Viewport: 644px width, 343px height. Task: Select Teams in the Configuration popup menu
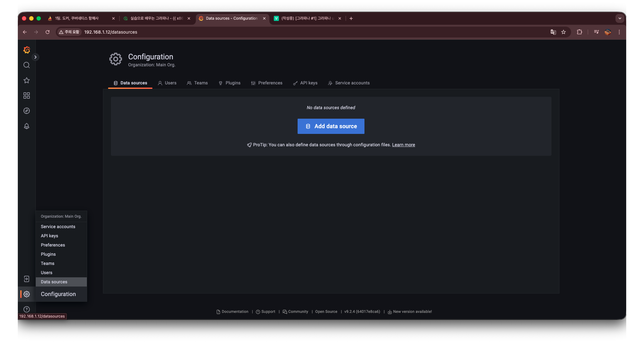pos(48,263)
